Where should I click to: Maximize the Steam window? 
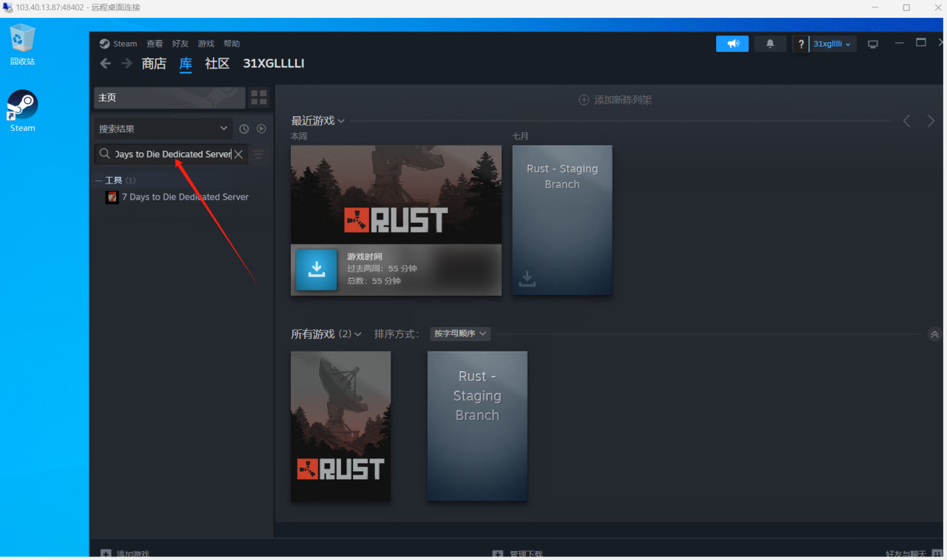click(x=921, y=43)
